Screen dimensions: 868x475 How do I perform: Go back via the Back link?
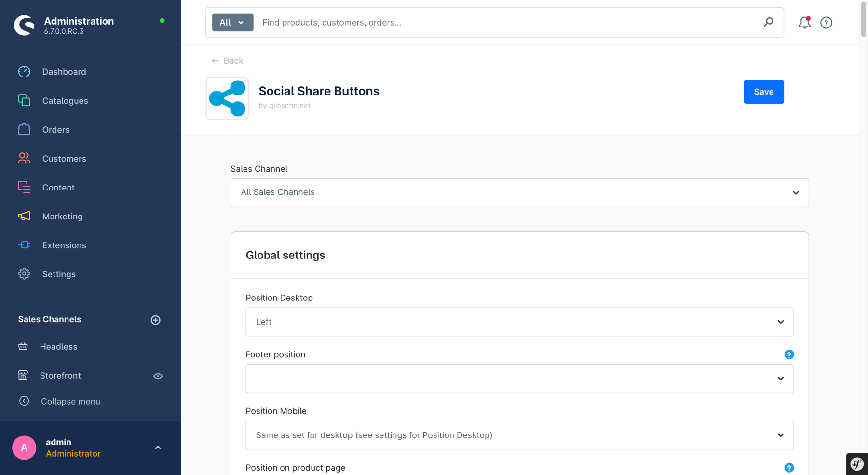tap(227, 61)
